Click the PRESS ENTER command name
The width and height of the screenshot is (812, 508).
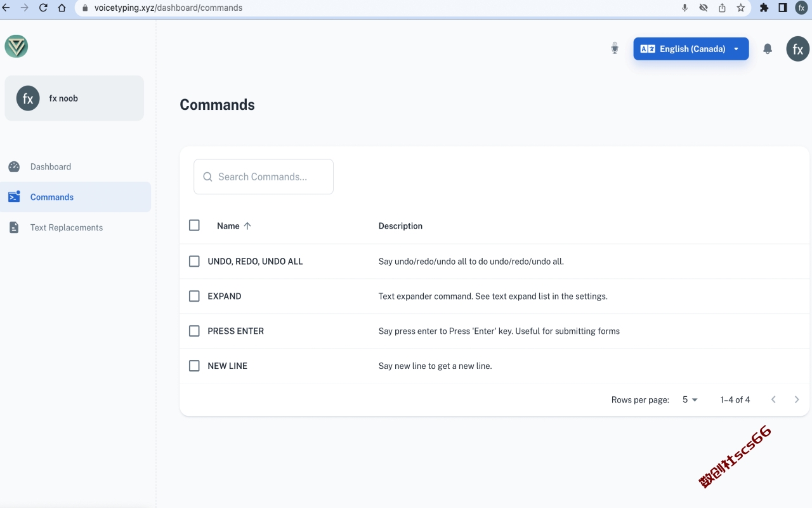click(235, 331)
